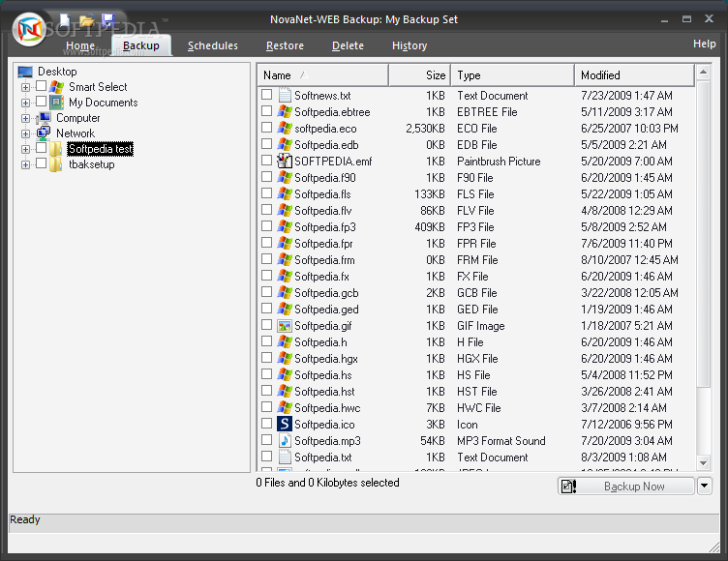Click the Softpedia test tree label

(x=101, y=149)
